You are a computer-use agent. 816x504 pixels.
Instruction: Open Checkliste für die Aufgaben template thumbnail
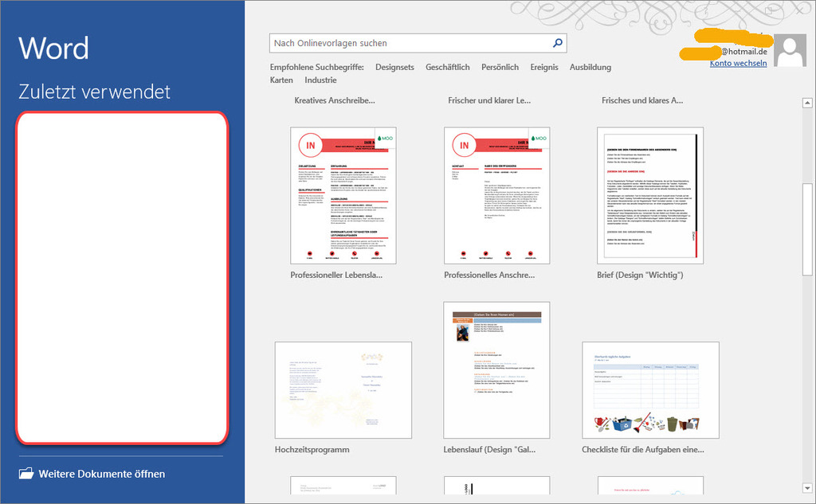coord(650,390)
